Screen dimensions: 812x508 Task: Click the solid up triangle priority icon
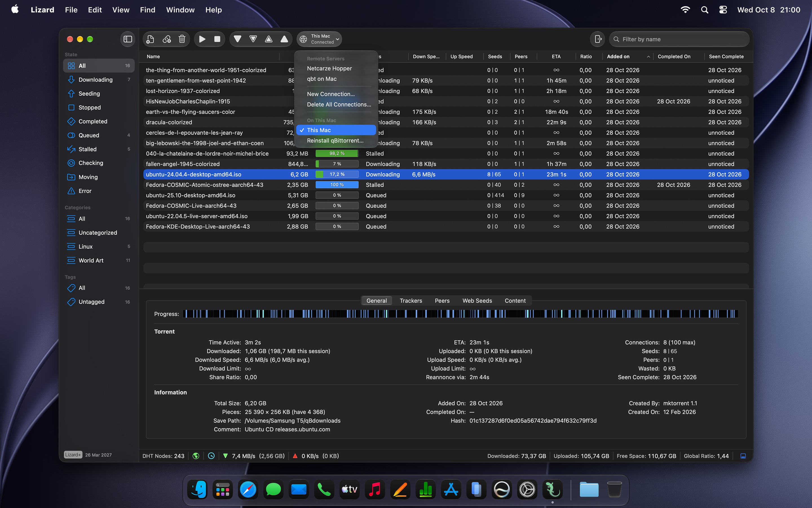pyautogui.click(x=284, y=39)
